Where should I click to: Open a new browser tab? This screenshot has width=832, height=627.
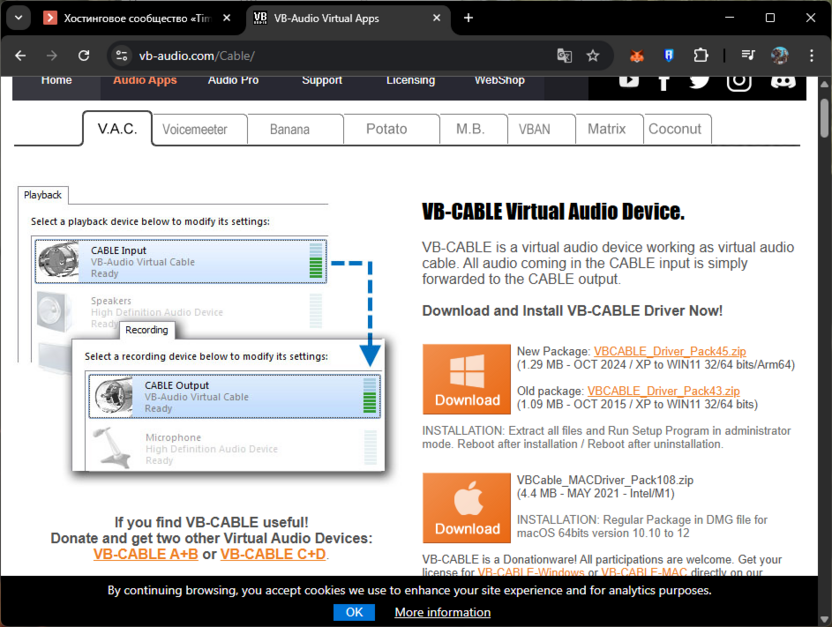point(469,18)
